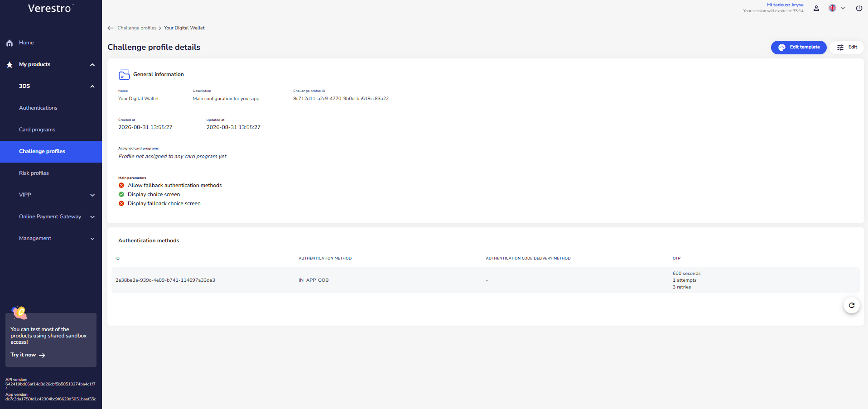
Task: Click the power logout icon
Action: 859,8
